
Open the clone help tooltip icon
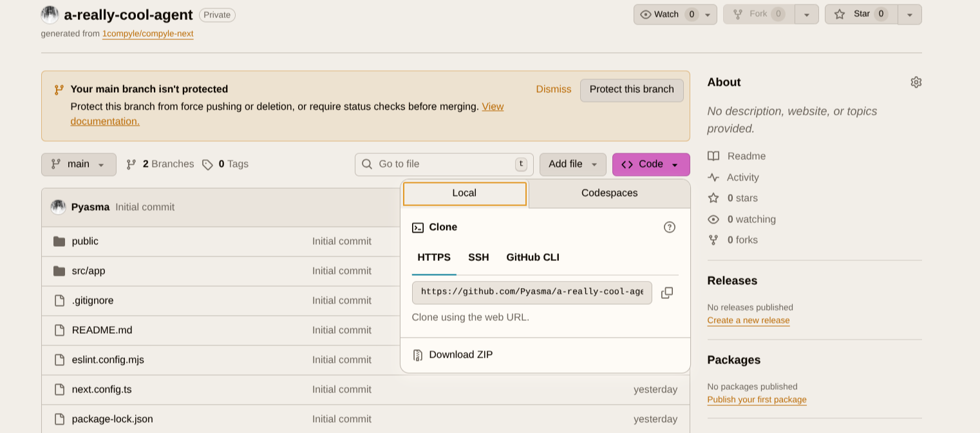pos(670,227)
